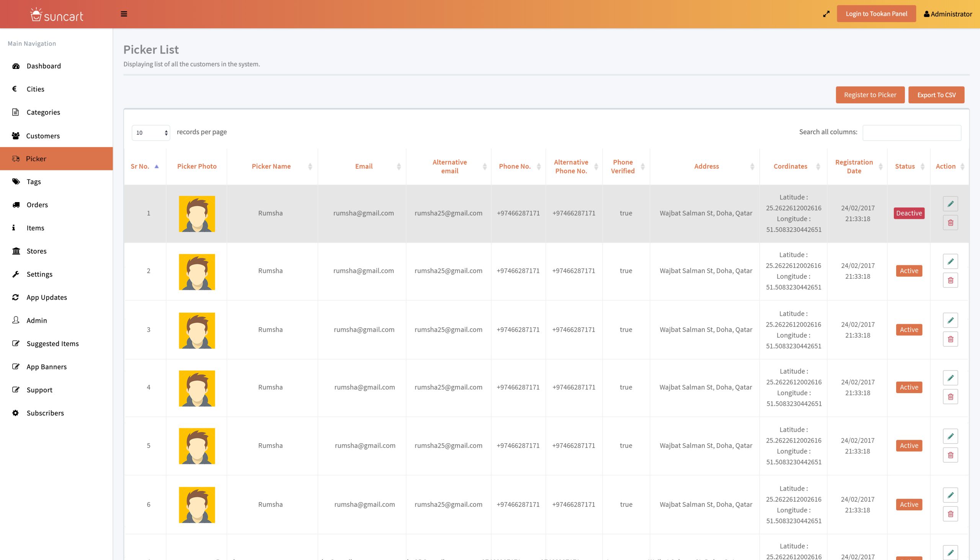The height and width of the screenshot is (560, 980).
Task: Click Export To CSV button
Action: 936,95
